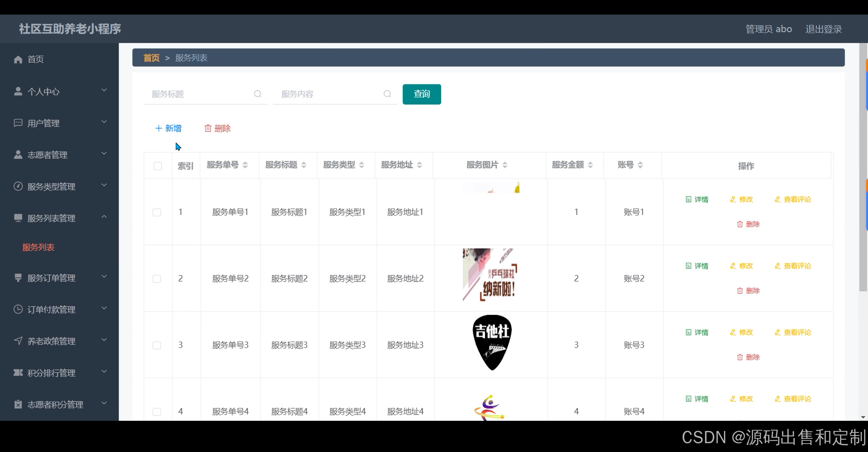This screenshot has height=452, width=868.
Task: Click the home icon beside 首页 in sidebar
Action: tap(18, 59)
